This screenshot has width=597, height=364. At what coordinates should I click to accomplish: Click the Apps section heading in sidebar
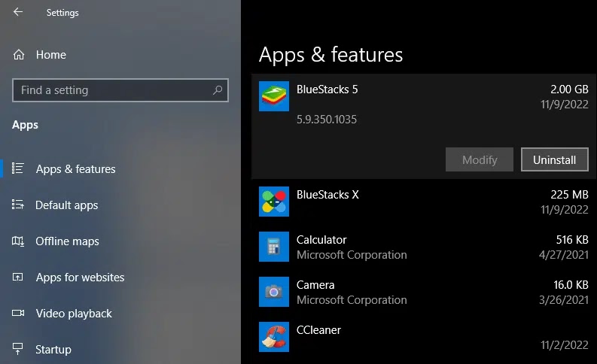[x=25, y=125]
